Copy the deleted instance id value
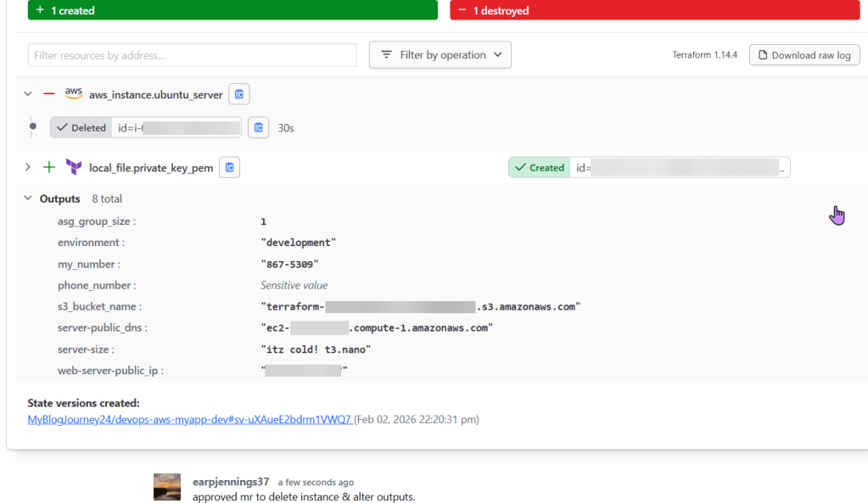Viewport: 868px width, 503px height. click(258, 128)
